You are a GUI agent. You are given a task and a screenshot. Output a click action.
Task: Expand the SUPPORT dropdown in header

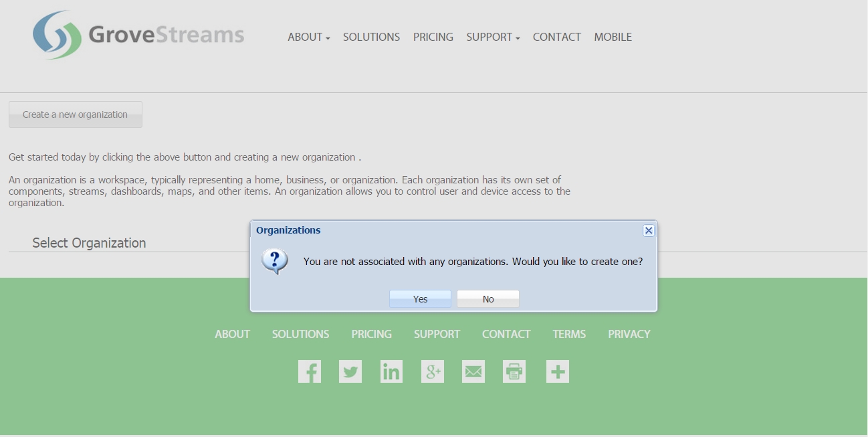[493, 37]
